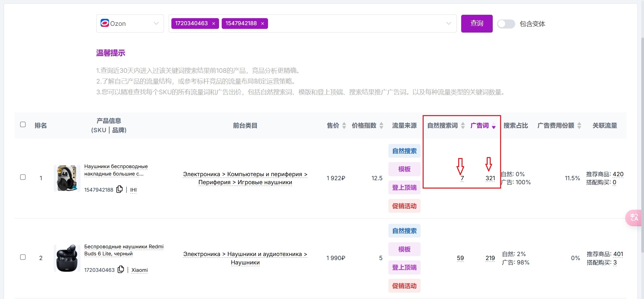Toggle the 包含变体 switch
The height and width of the screenshot is (299, 644).
tap(506, 24)
